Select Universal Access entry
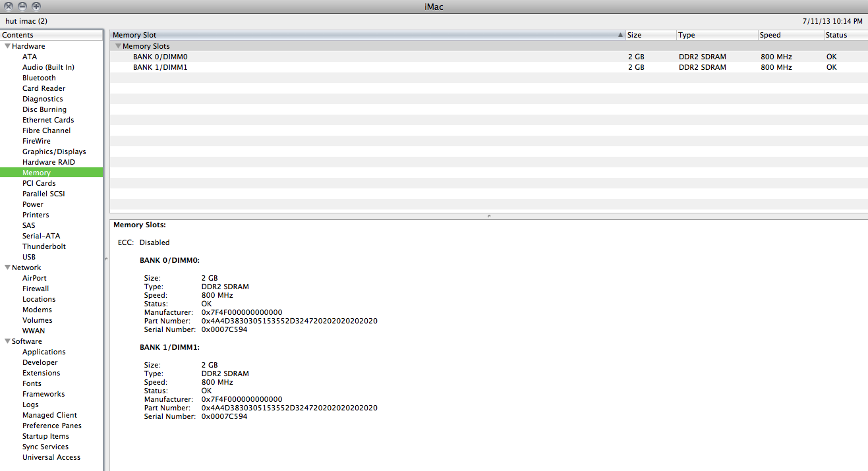Viewport: 868px width, 471px height. [51, 457]
